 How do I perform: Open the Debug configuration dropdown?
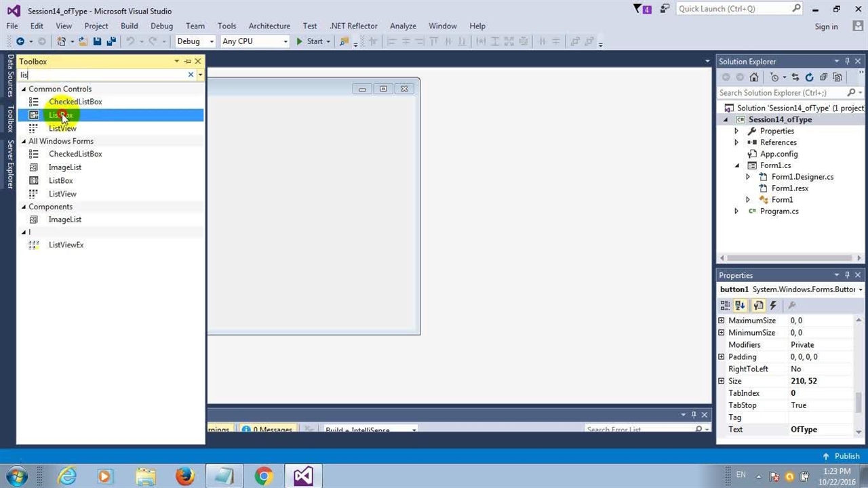[195, 41]
